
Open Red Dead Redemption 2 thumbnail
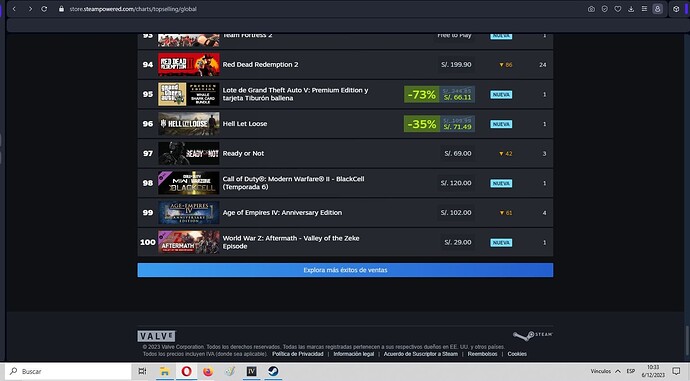[x=188, y=65]
